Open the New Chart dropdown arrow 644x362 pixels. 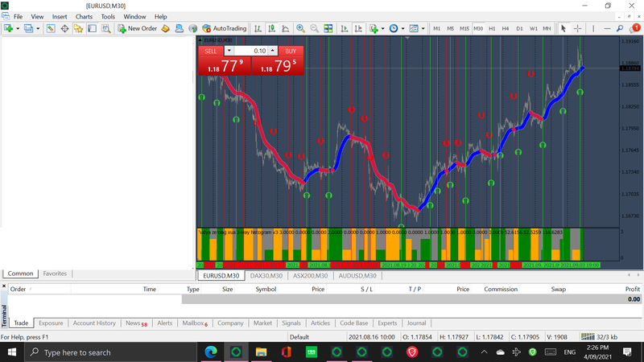pyautogui.click(x=18, y=28)
